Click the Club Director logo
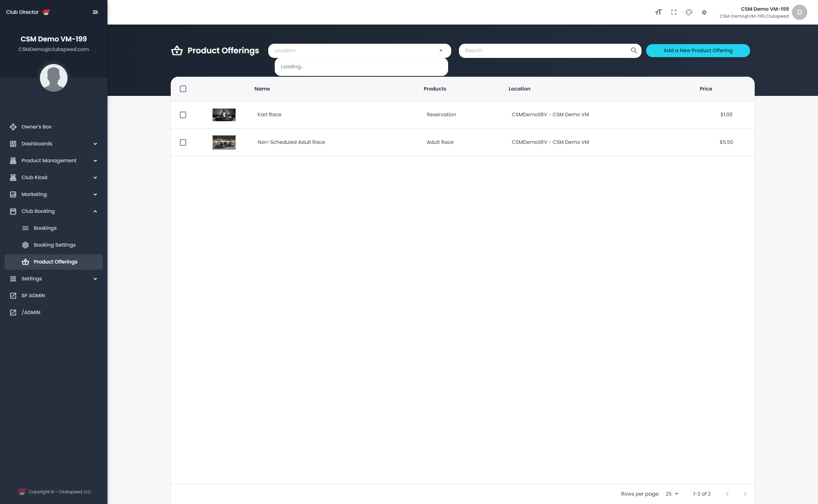This screenshot has width=818, height=504. [x=46, y=12]
